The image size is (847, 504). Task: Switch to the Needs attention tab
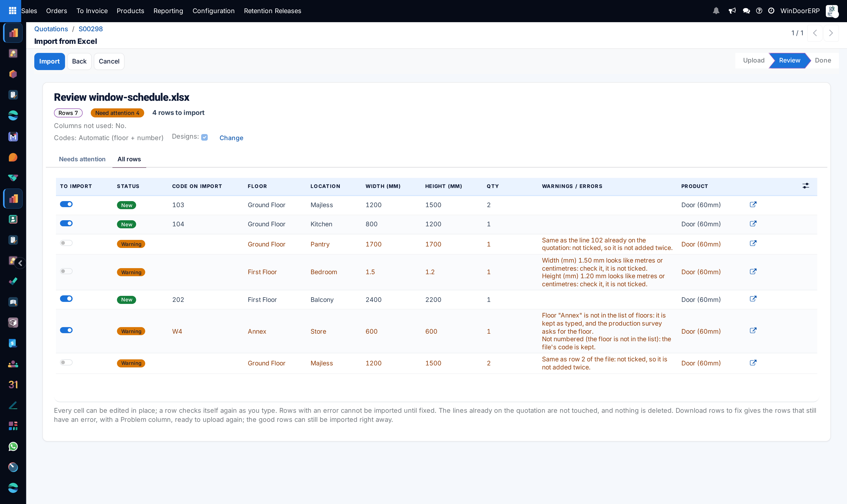pyautogui.click(x=82, y=159)
